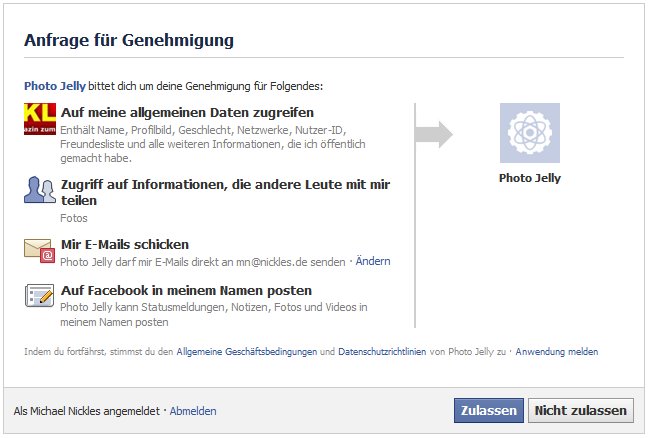Click the gray right-pointing arrow
The width and height of the screenshot is (649, 438).
tap(434, 135)
